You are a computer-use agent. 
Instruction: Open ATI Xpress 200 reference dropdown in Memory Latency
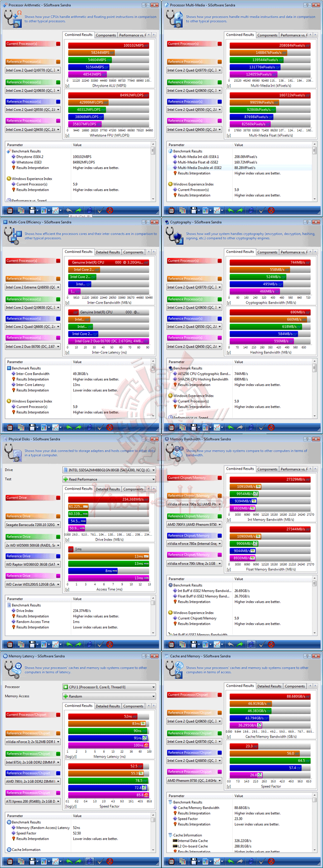tap(33, 801)
